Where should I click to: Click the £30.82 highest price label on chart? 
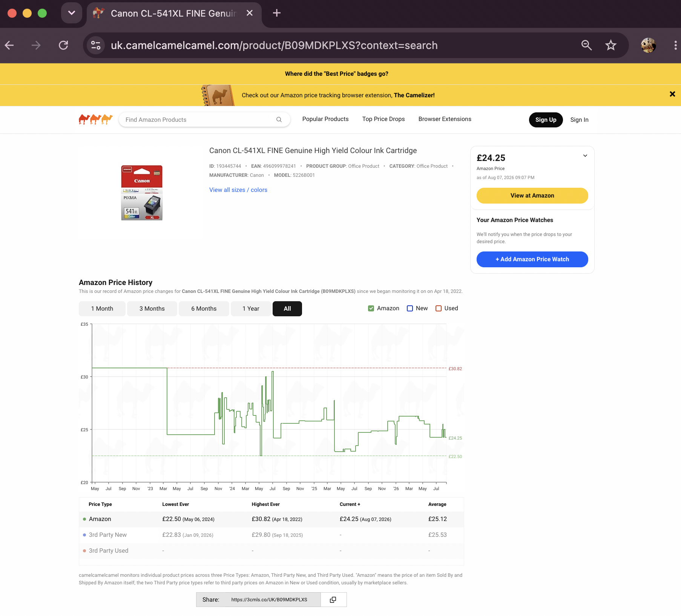pyautogui.click(x=455, y=369)
